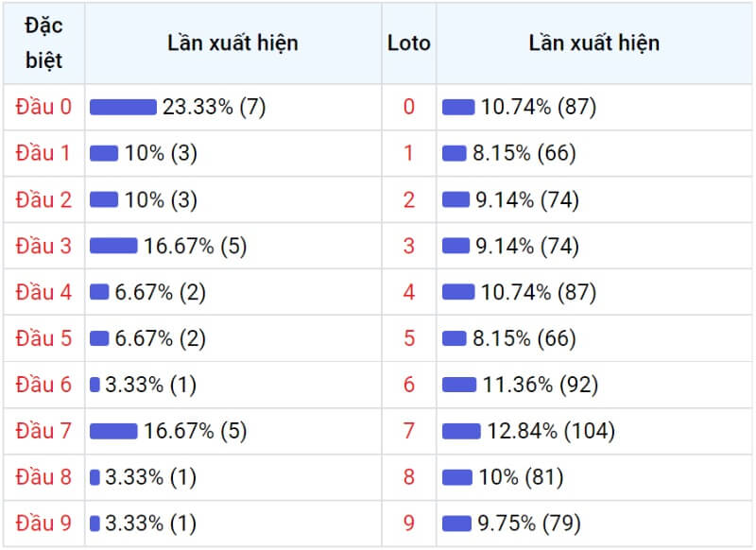Viewport: 756px width, 550px height.
Task: Click the Đầu 0 row label
Action: click(x=43, y=107)
